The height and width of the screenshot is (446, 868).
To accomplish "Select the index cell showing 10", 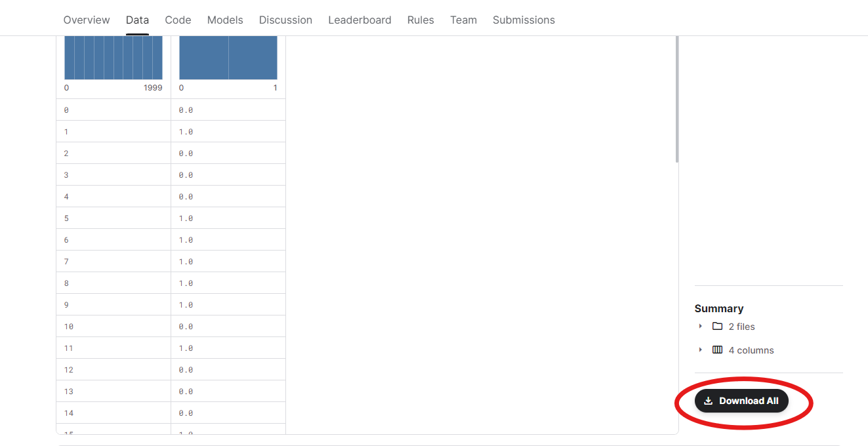I will tap(114, 326).
